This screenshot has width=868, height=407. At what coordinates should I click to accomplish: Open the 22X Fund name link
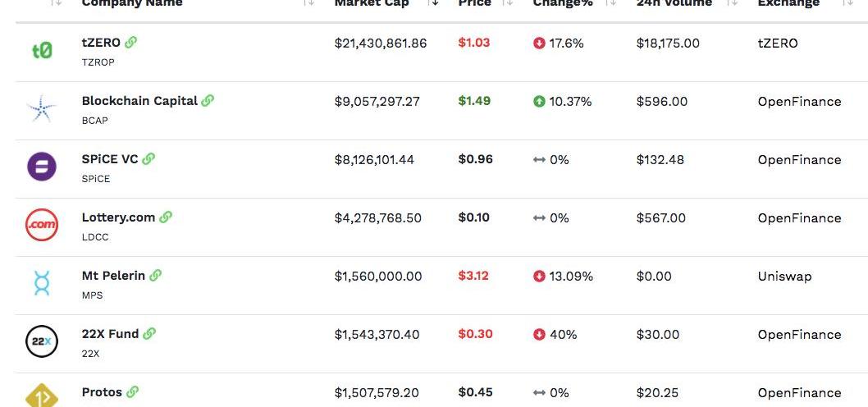click(x=110, y=334)
